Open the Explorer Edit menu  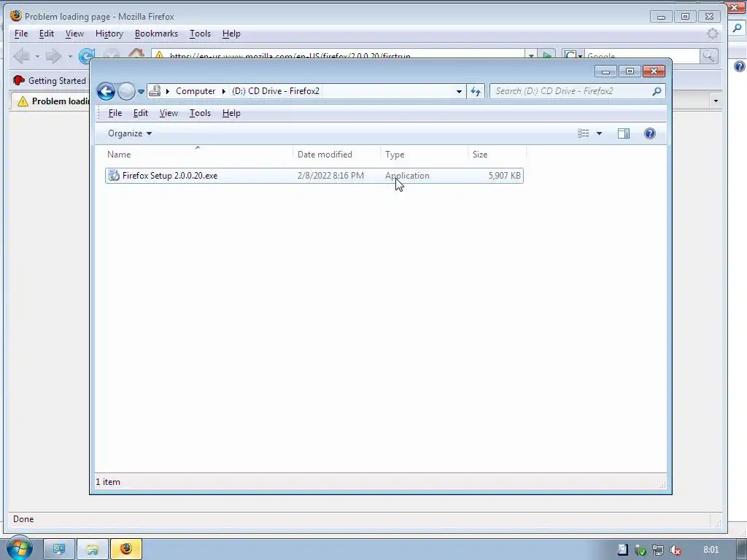tap(141, 113)
